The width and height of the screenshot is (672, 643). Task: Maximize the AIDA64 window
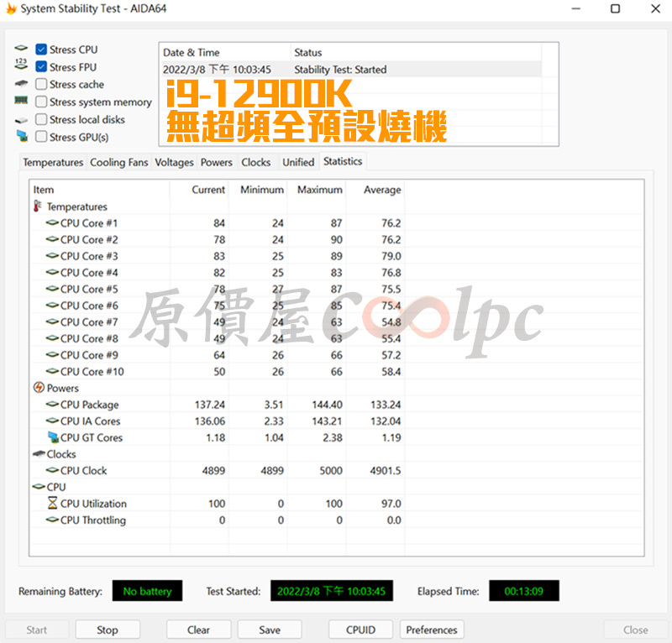click(615, 8)
